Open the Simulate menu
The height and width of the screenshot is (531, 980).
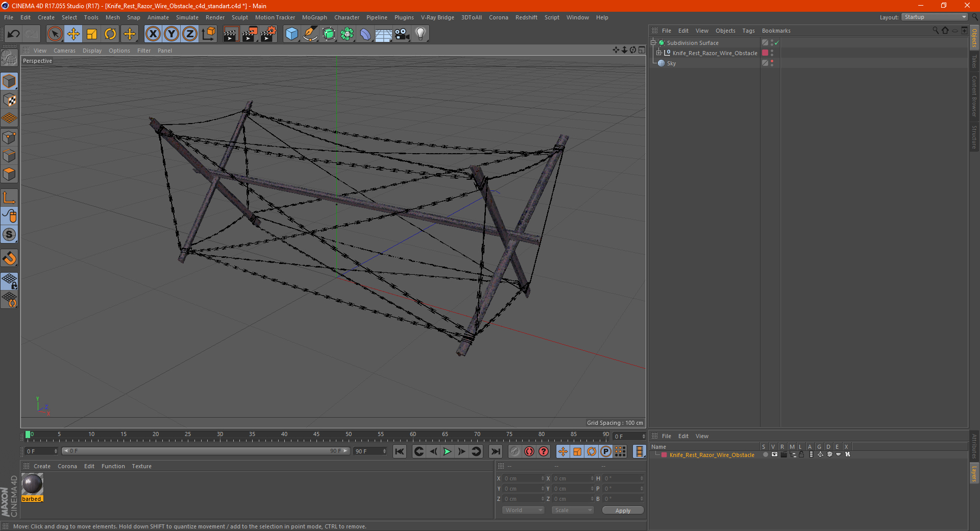[x=187, y=17]
